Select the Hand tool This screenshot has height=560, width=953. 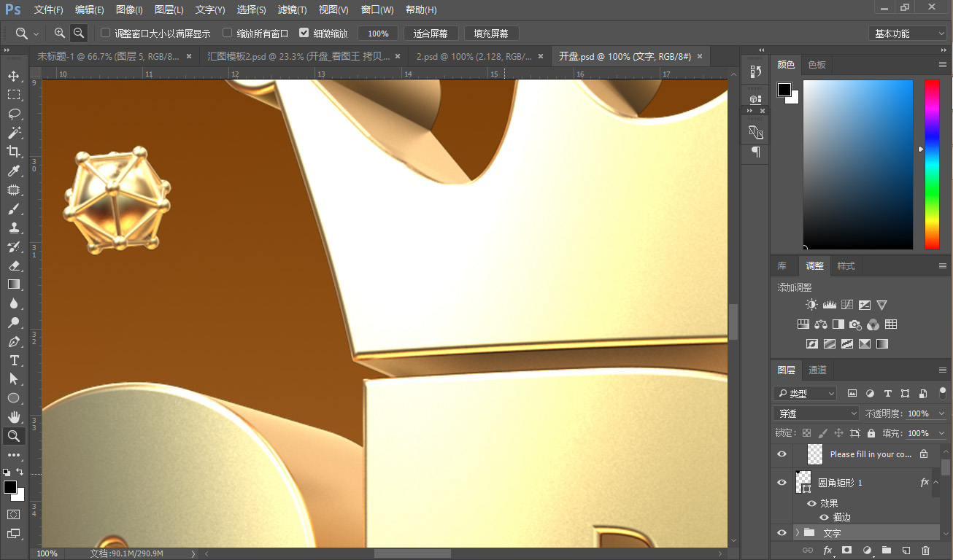(x=13, y=417)
